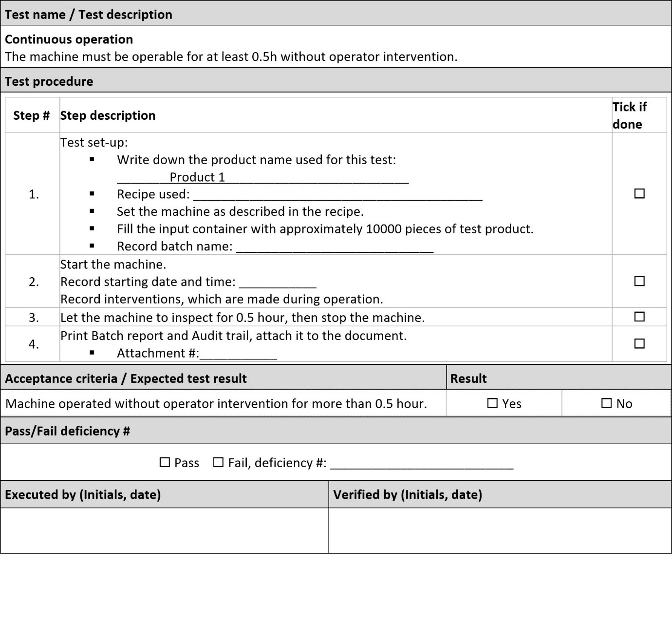The height and width of the screenshot is (642, 672).
Task: Click the starting date and time blank
Action: 278,283
